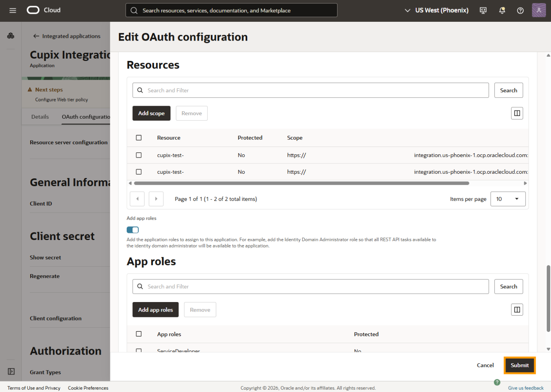The height and width of the screenshot is (392, 551).
Task: Toggle the Add app roles switch
Action: point(133,230)
